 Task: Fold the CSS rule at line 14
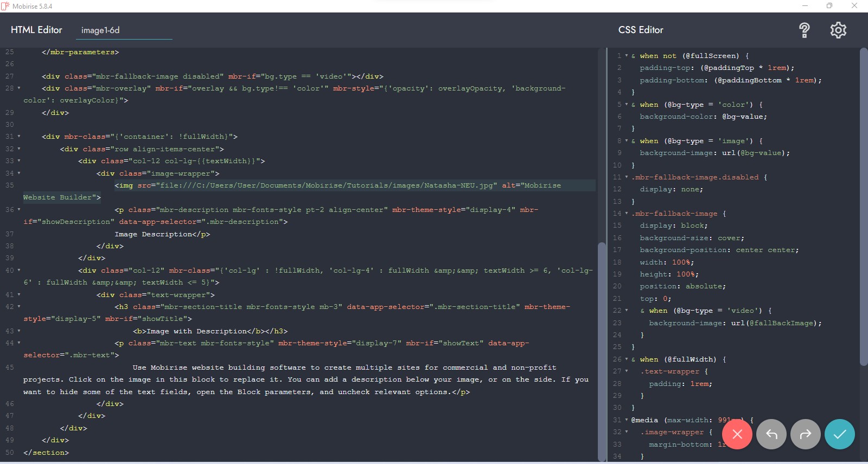coord(627,214)
